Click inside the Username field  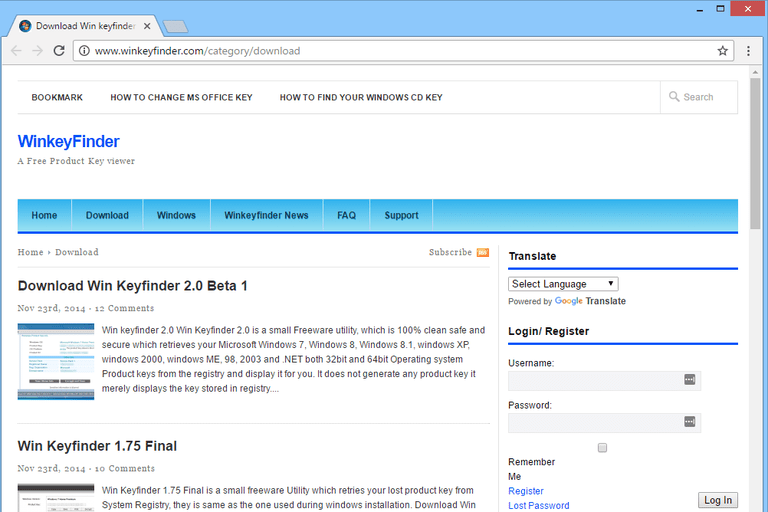click(604, 381)
